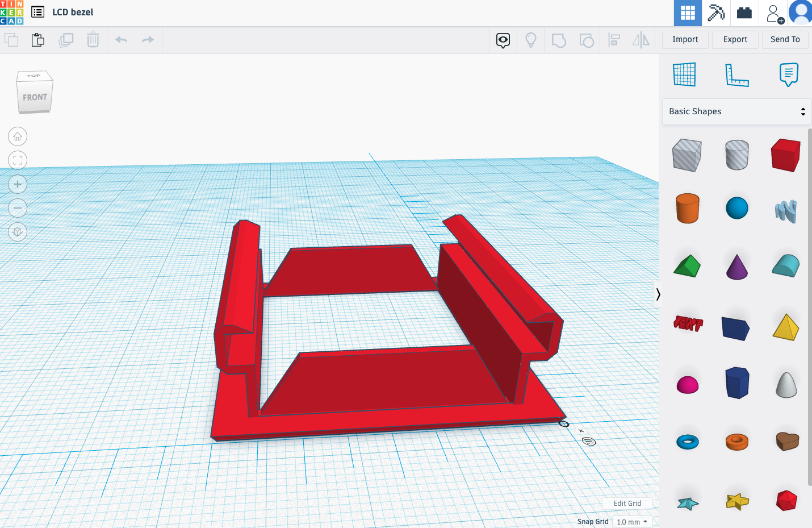
Task: Click the Import button
Action: 685,39
